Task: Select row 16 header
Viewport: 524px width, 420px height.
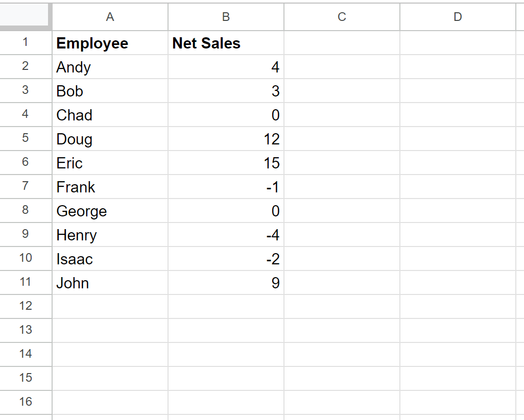Action: point(26,402)
